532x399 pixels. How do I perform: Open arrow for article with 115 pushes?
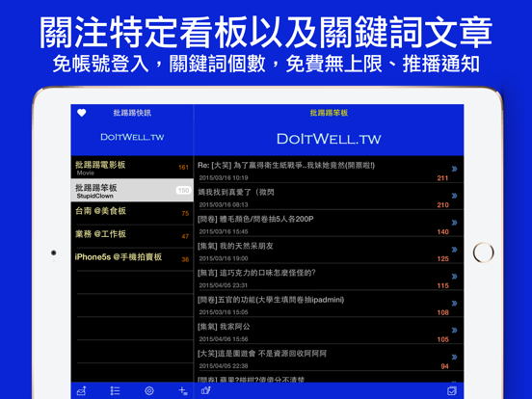[x=454, y=277]
